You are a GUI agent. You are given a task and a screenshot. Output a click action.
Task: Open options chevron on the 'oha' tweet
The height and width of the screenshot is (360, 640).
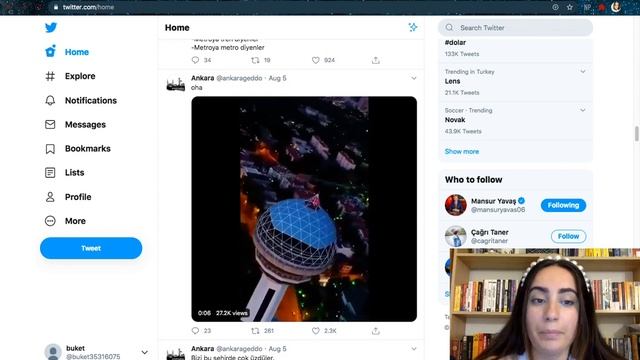(x=414, y=78)
